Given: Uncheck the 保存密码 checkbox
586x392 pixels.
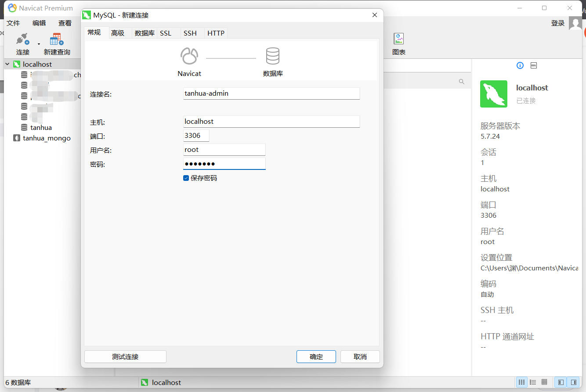Looking at the screenshot, I should pos(186,178).
